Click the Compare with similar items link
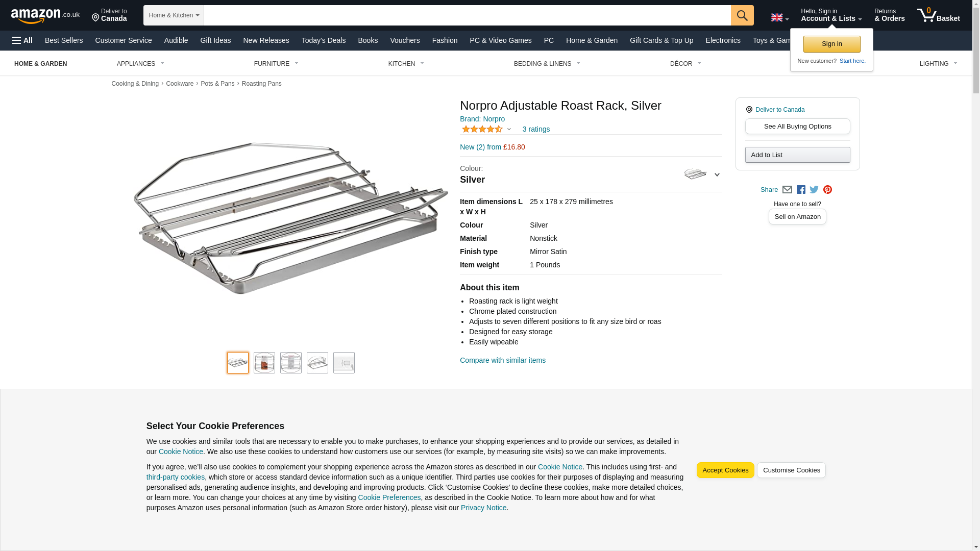The image size is (980, 551). [x=502, y=360]
